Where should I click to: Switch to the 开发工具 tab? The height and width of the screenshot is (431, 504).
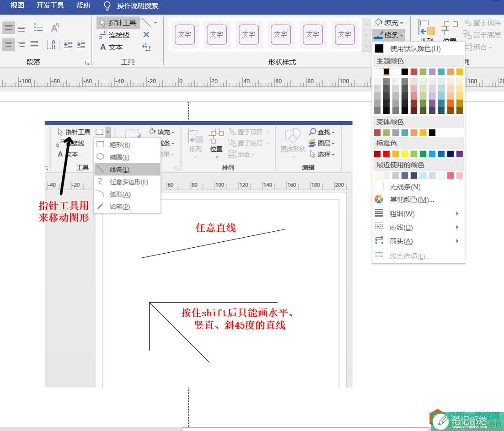(x=50, y=5)
